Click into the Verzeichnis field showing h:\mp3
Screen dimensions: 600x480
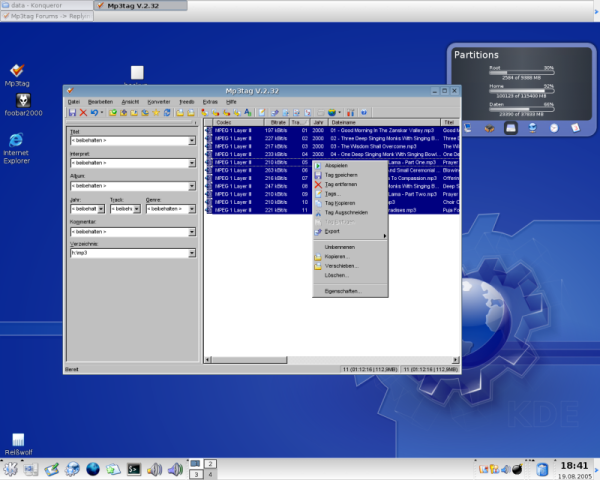[129, 253]
